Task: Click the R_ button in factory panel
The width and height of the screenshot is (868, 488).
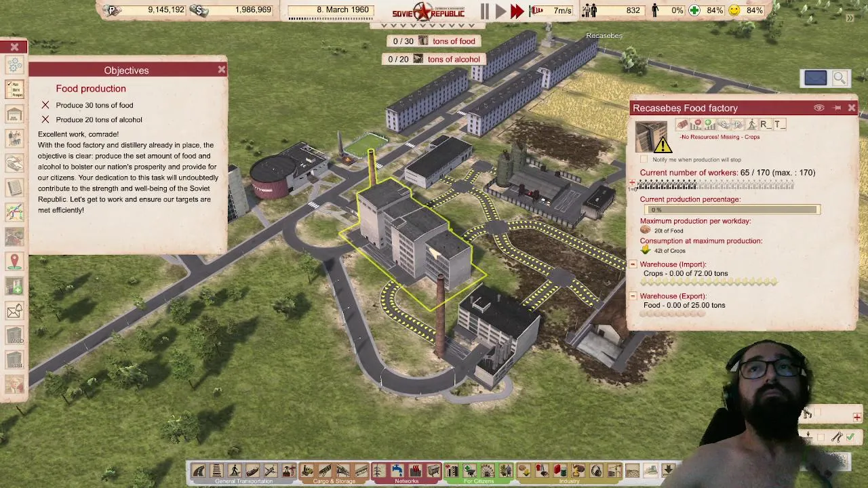Action: point(766,124)
